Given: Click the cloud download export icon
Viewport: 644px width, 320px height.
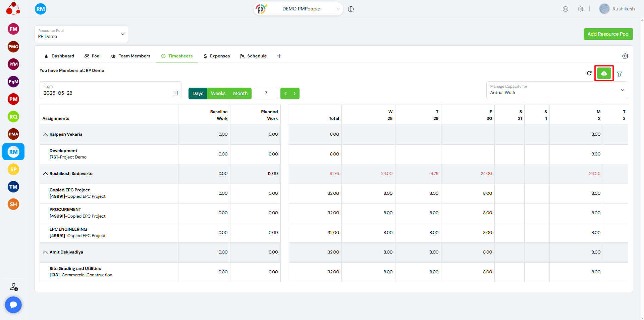Looking at the screenshot, I should pyautogui.click(x=604, y=73).
